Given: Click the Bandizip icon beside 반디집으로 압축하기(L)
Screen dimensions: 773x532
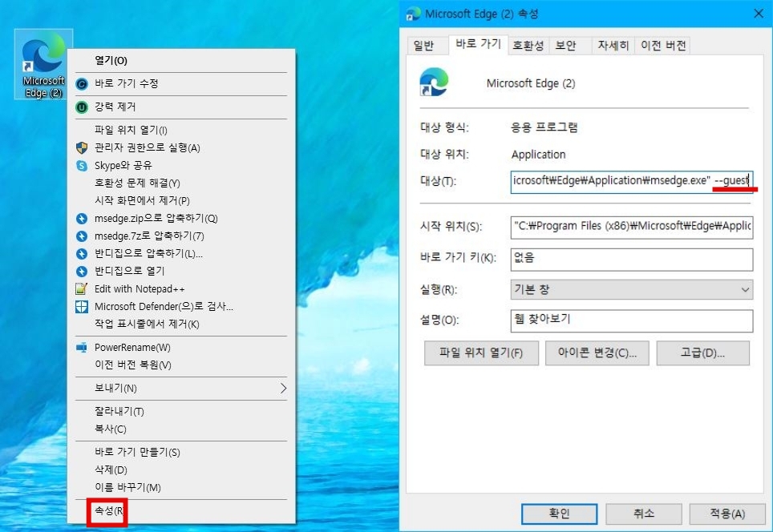Looking at the screenshot, I should point(82,254).
